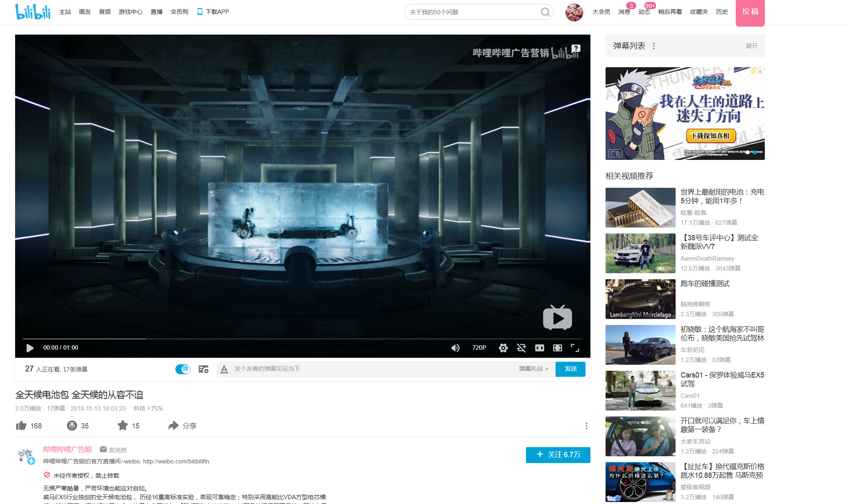Click the like thumbs-up icon

click(21, 426)
